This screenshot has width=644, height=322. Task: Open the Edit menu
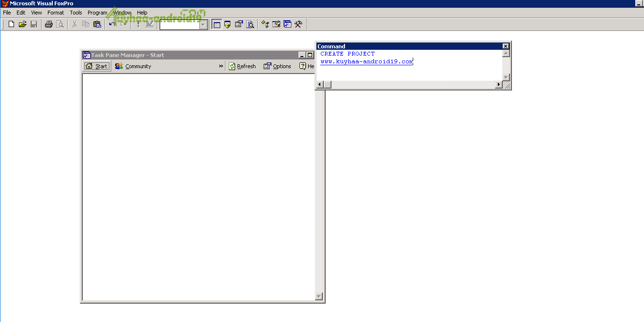(21, 13)
